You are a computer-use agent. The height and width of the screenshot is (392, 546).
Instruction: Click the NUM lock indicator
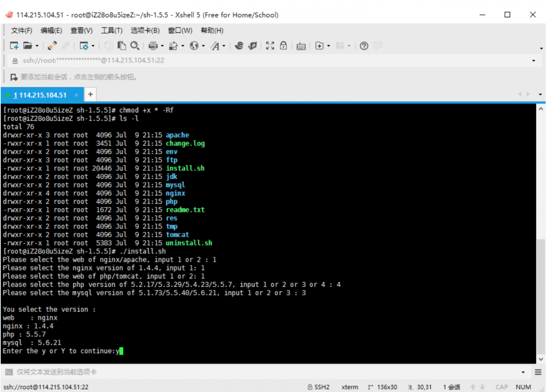[523, 387]
